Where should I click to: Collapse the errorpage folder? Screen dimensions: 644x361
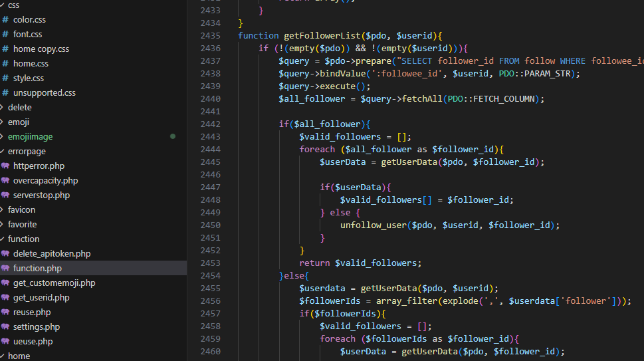point(27,152)
